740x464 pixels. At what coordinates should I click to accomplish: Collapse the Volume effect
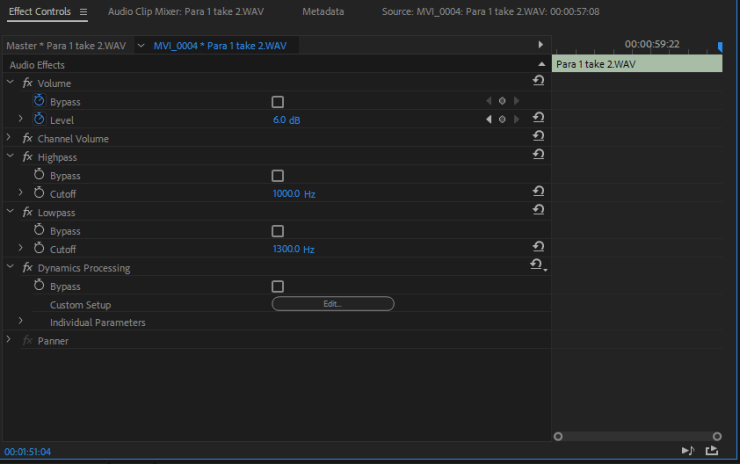coord(10,82)
